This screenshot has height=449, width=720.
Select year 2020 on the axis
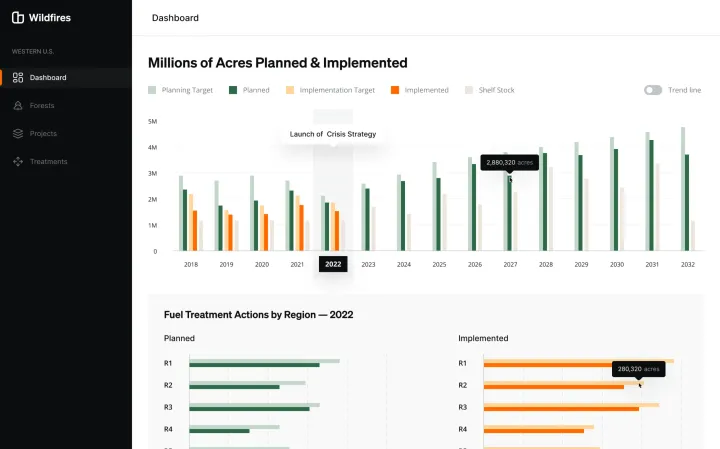tap(262, 264)
